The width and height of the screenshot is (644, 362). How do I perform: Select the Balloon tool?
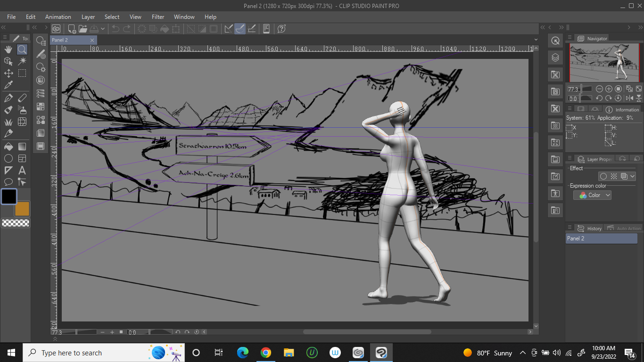(8, 182)
